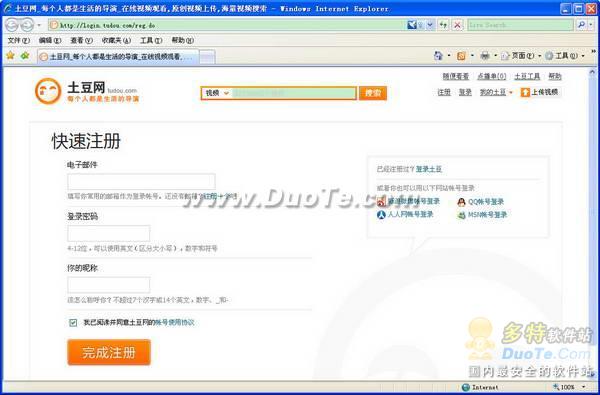Select the 土豆网 browser tab

118,57
